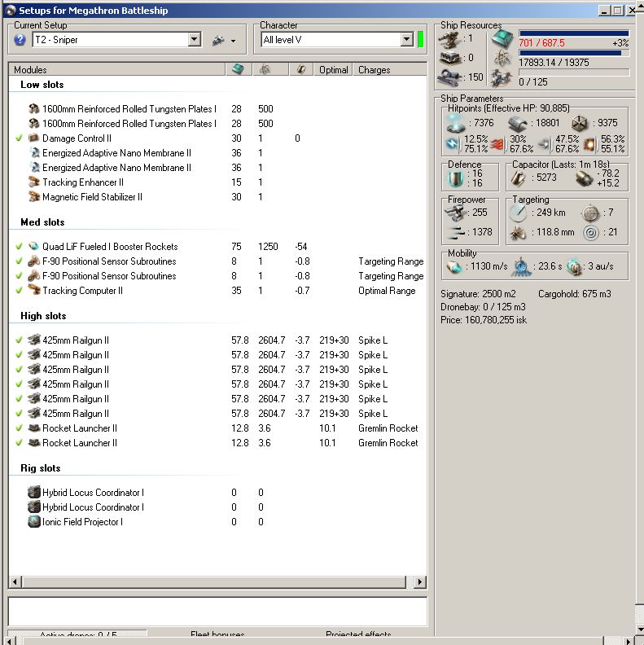Open the ship setup tools icon menu
Image resolution: width=644 pixels, height=645 pixels.
pyautogui.click(x=223, y=41)
